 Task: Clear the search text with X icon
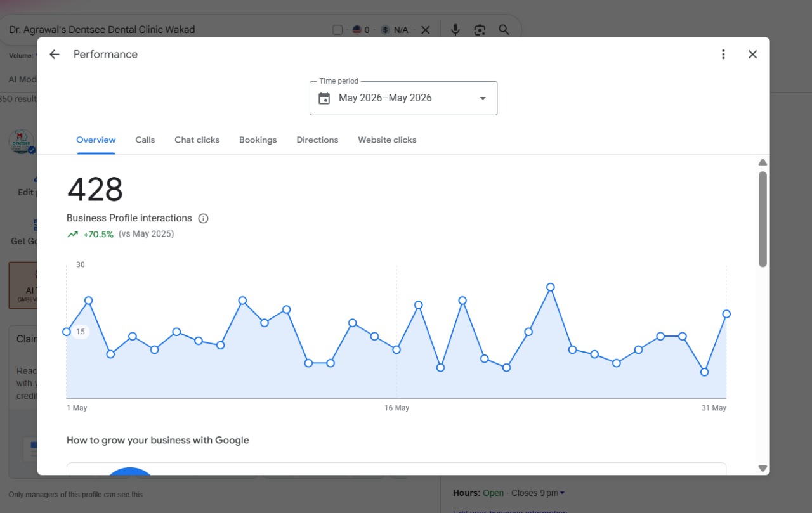coord(425,30)
